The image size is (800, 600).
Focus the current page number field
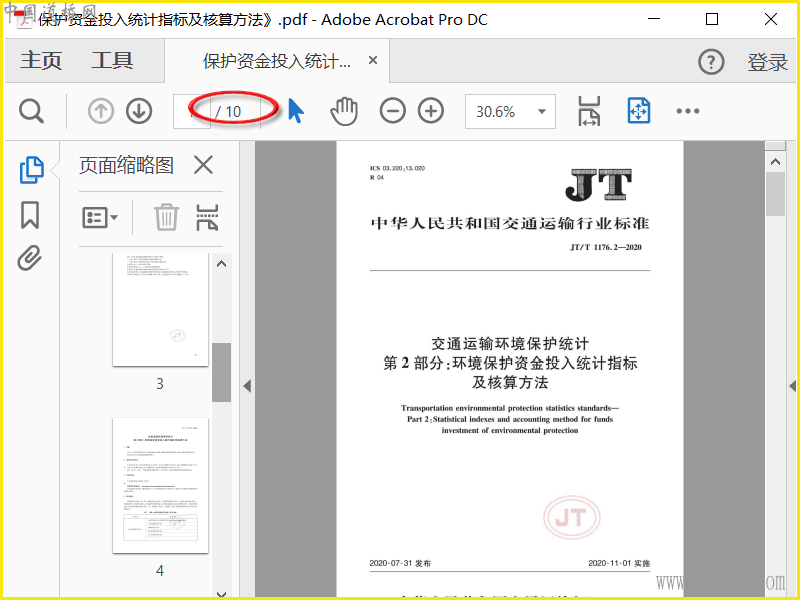click(x=192, y=111)
